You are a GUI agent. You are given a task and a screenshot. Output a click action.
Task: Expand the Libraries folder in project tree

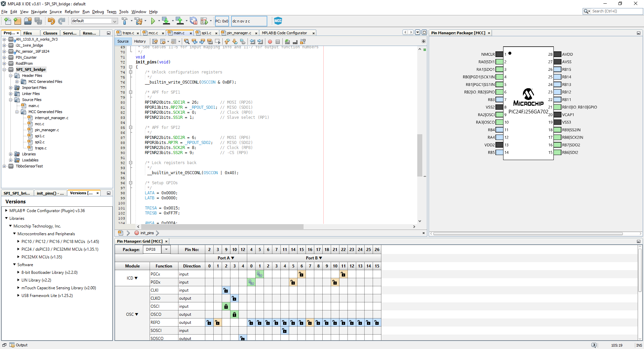[11, 154]
